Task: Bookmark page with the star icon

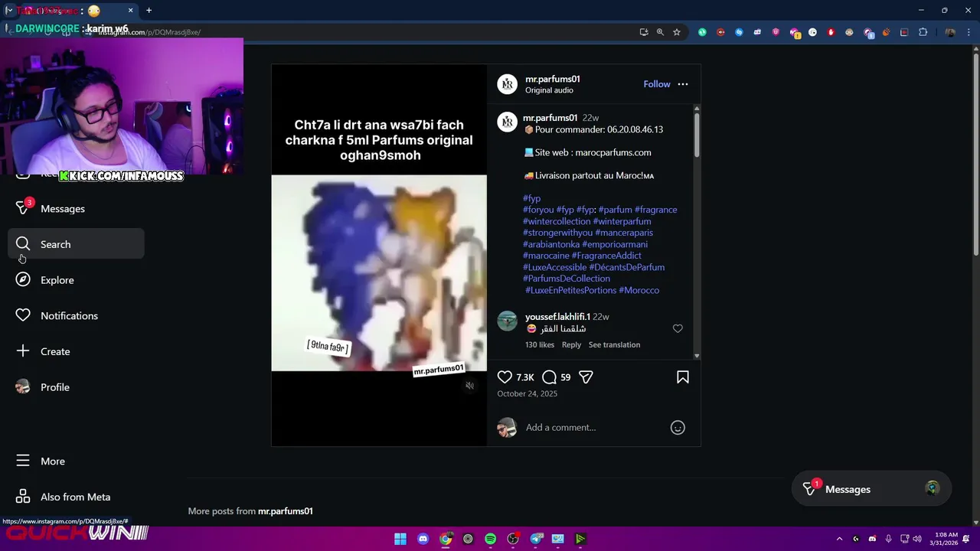Action: (x=677, y=32)
